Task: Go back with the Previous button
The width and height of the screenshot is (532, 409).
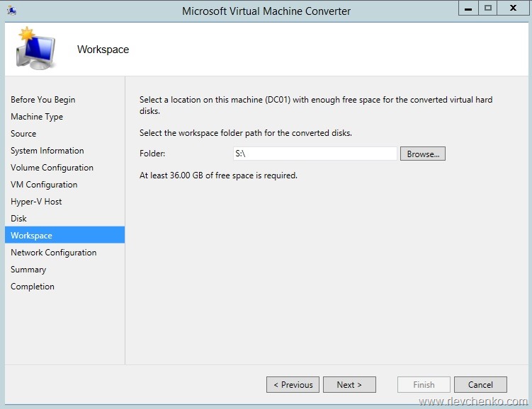Action: point(293,385)
